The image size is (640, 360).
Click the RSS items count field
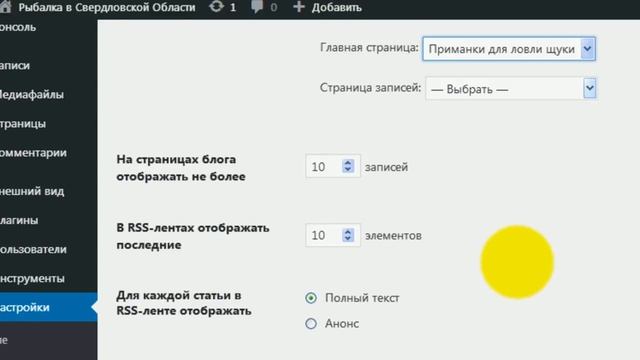(x=333, y=235)
